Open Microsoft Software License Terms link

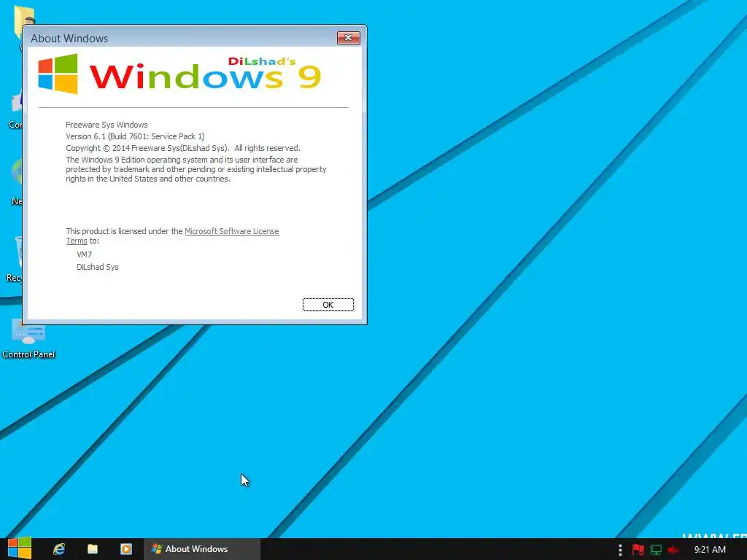coord(231,231)
